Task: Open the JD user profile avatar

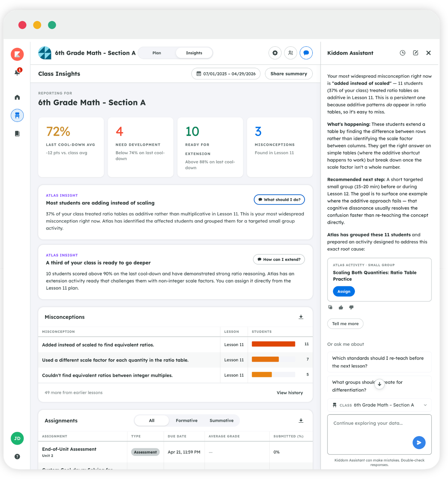Action: coord(17,438)
